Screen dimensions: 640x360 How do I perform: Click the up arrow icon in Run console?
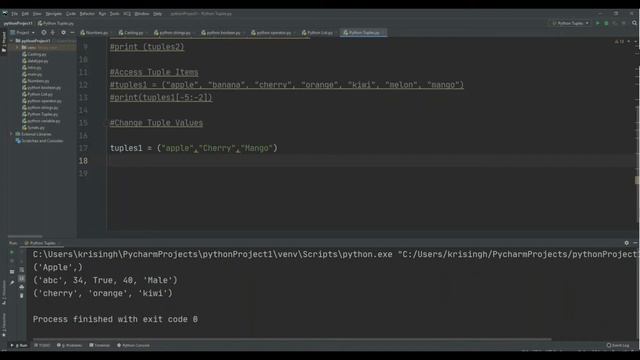(22, 252)
